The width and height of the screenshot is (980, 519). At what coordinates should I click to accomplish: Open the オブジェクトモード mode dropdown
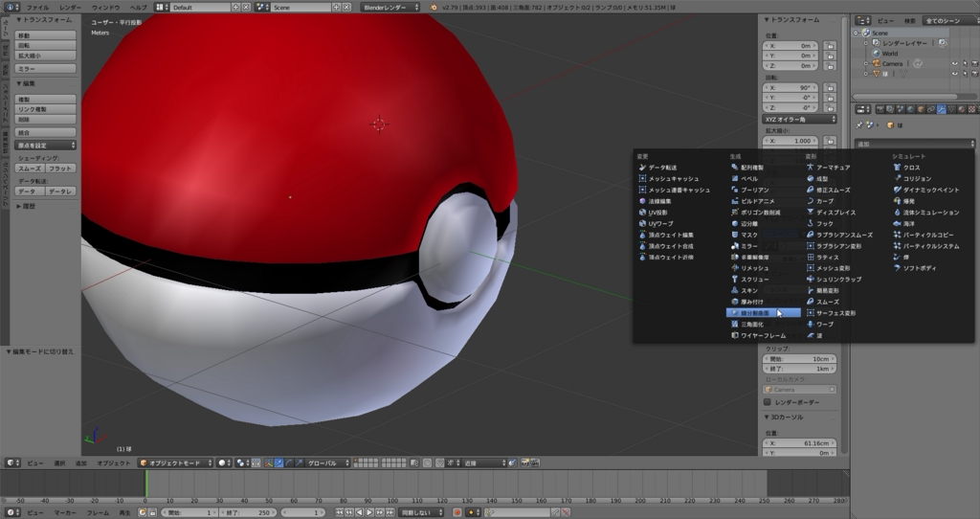click(x=174, y=463)
